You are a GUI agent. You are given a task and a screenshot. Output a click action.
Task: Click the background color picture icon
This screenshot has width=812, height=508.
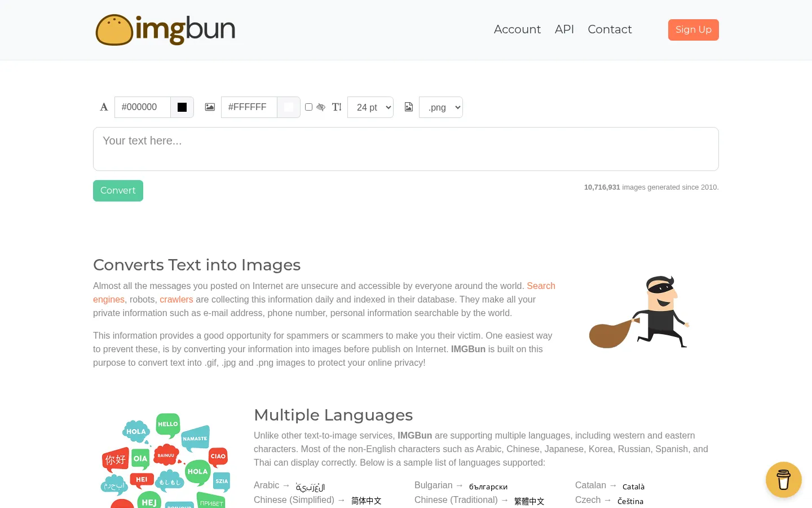click(210, 107)
